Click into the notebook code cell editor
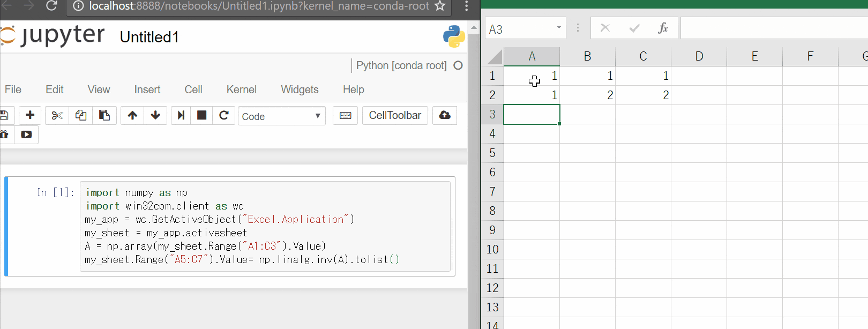 (x=265, y=226)
